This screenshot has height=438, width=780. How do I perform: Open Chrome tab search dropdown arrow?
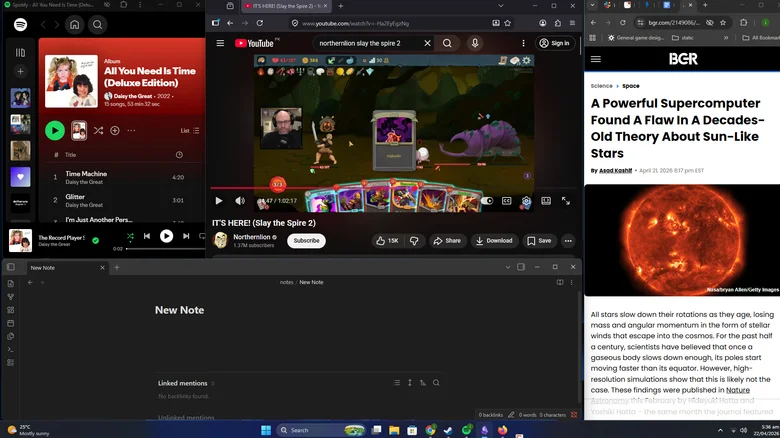coord(592,5)
